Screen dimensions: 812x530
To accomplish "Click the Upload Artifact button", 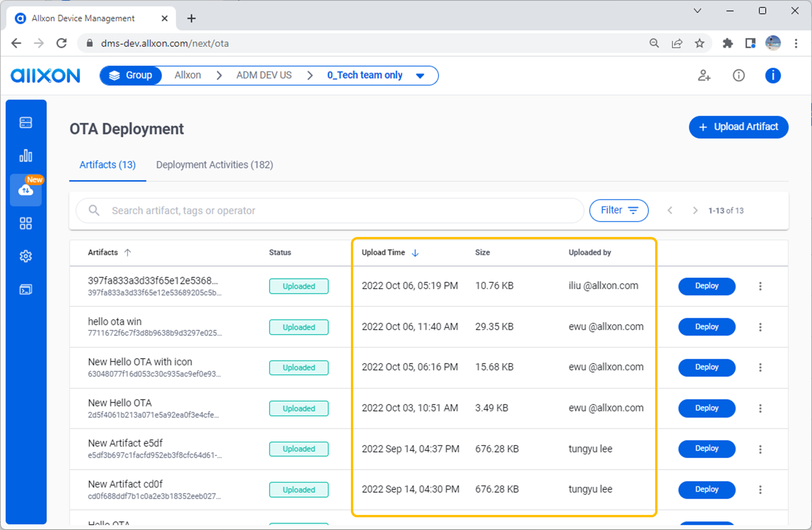I will [738, 127].
